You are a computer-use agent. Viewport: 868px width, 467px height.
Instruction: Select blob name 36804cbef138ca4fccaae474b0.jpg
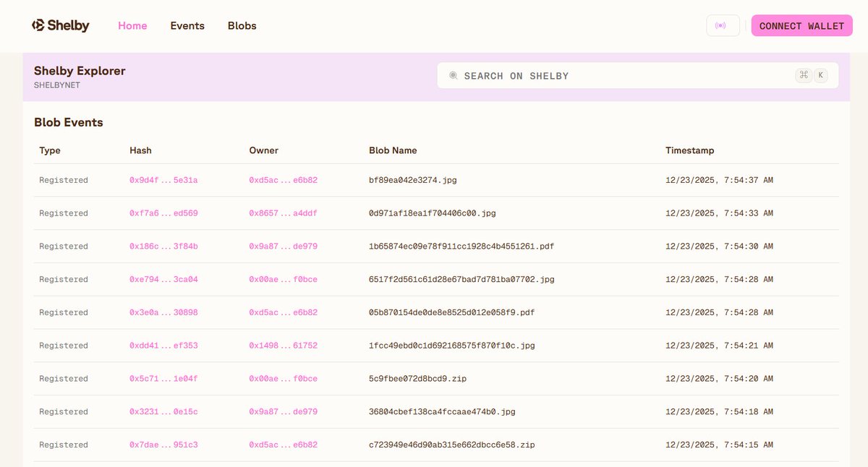tap(442, 412)
